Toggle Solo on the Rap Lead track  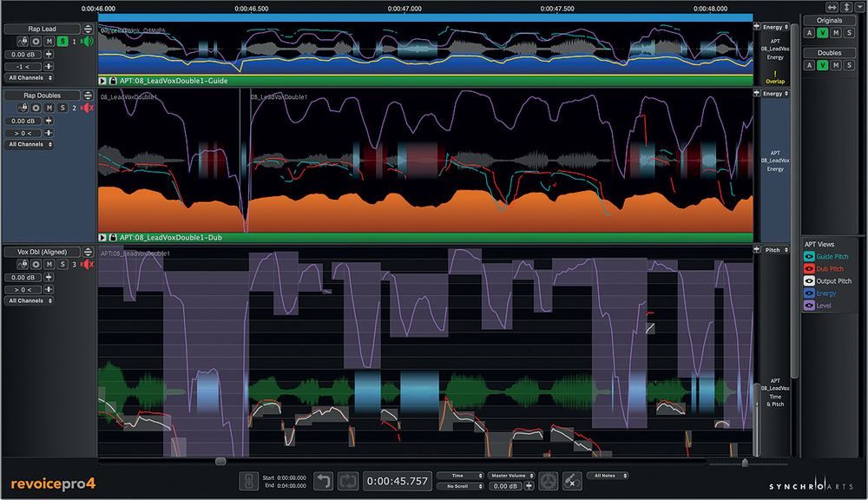point(62,41)
